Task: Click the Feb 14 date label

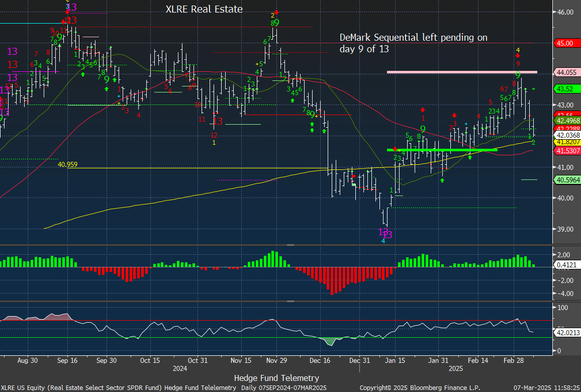Action: coord(478,360)
